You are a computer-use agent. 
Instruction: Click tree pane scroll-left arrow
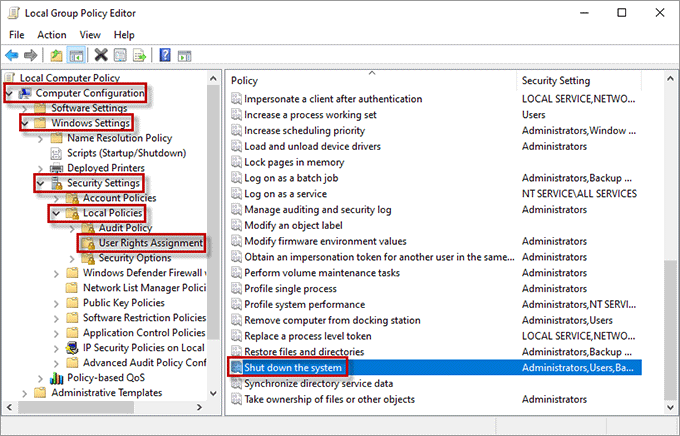(10, 407)
